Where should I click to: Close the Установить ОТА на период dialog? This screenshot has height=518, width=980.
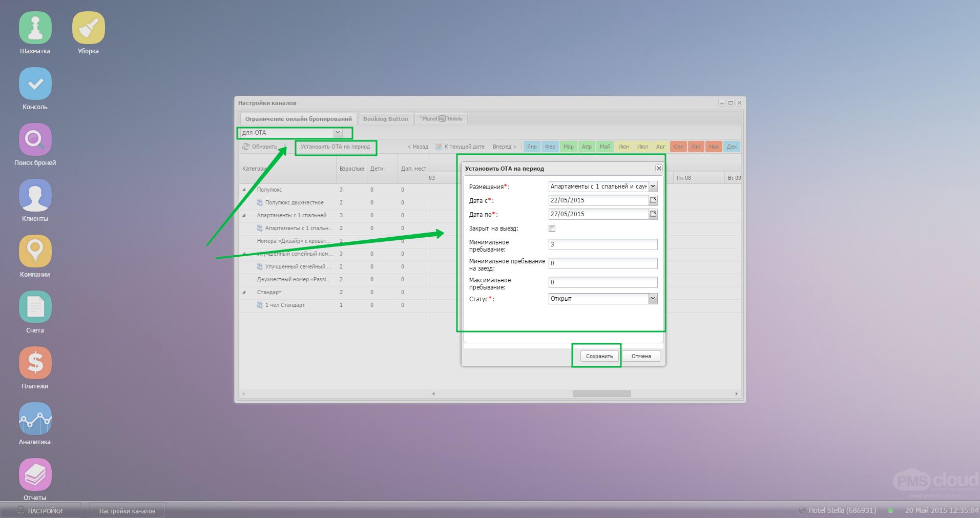[x=659, y=168]
